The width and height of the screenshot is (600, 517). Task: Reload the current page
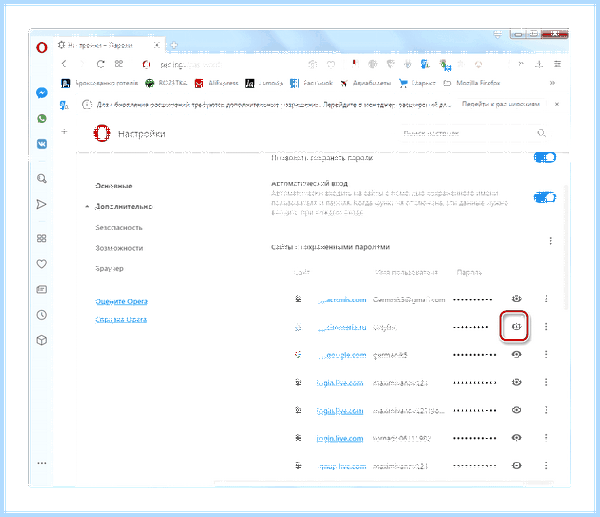(x=101, y=64)
